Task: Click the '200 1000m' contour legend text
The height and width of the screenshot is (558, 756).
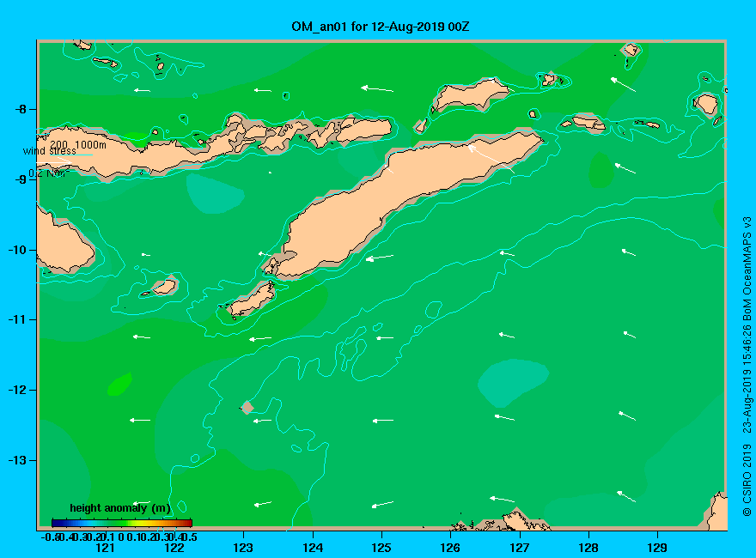Action: tap(78, 144)
